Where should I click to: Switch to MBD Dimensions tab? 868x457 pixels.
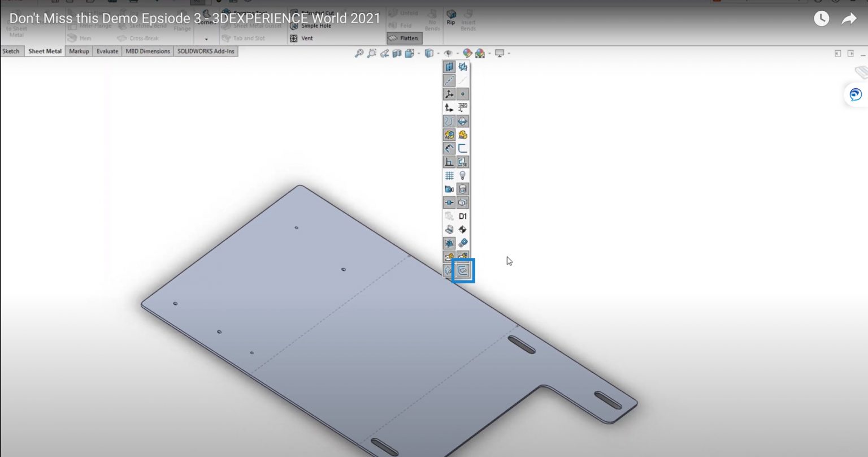147,51
